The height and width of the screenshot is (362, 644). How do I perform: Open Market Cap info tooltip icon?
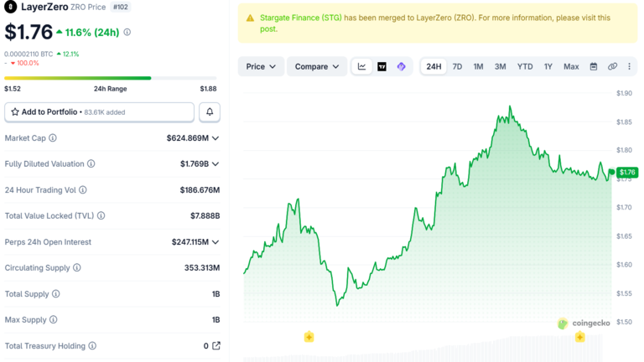(x=53, y=138)
